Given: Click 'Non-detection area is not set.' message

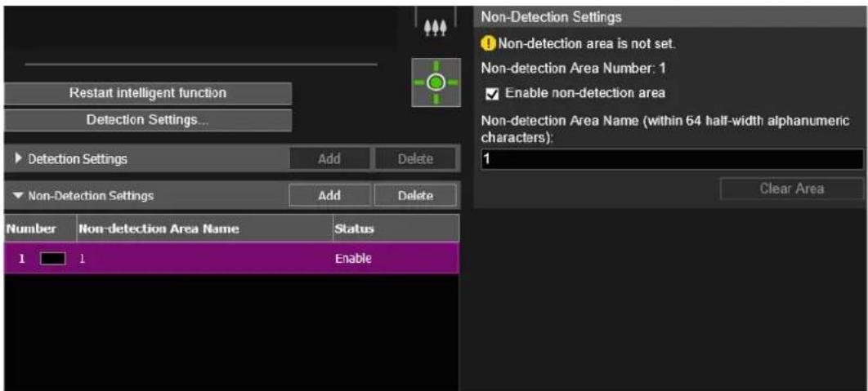Looking at the screenshot, I should tap(587, 44).
